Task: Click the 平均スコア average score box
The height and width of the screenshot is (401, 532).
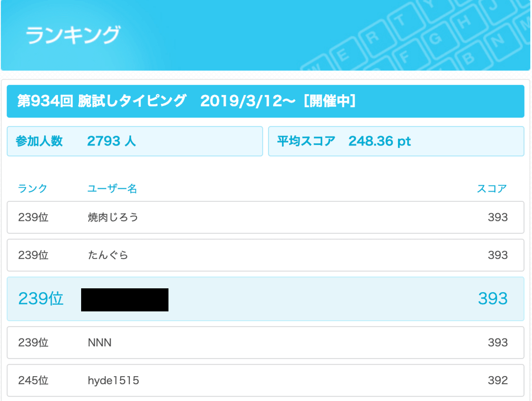Action: coord(396,142)
